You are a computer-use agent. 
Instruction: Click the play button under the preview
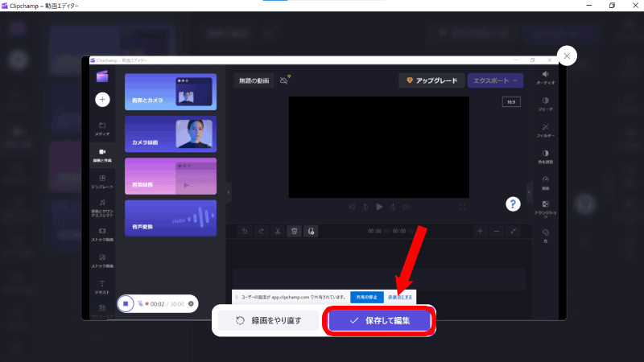[x=379, y=207]
